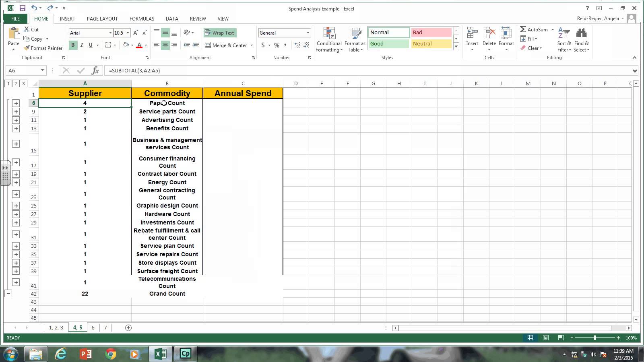Image resolution: width=644 pixels, height=362 pixels.
Task: Click the Merge & Center button
Action: click(226, 45)
